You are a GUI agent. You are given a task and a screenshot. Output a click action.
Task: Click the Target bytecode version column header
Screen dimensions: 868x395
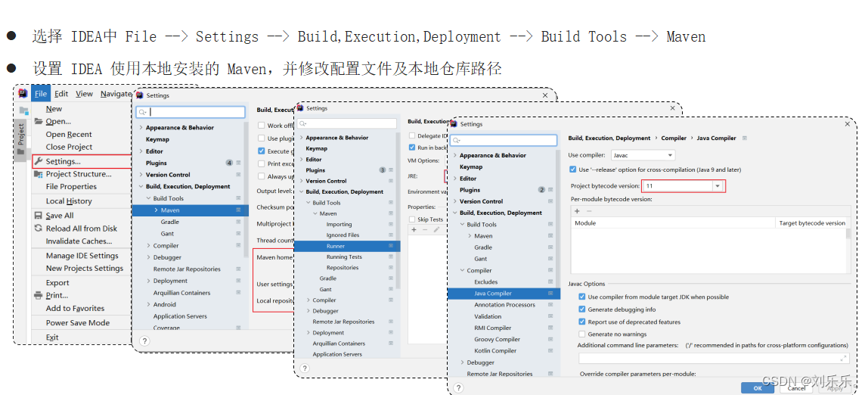pyautogui.click(x=812, y=222)
